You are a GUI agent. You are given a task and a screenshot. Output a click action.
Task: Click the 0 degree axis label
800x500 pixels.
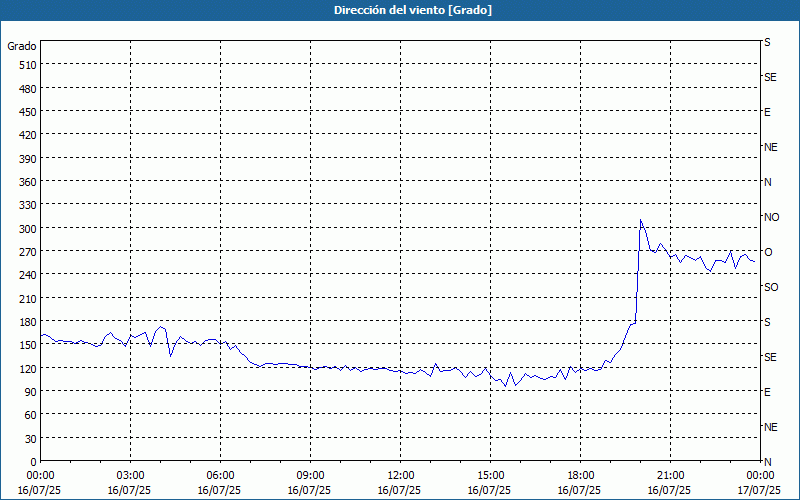pos(33,462)
